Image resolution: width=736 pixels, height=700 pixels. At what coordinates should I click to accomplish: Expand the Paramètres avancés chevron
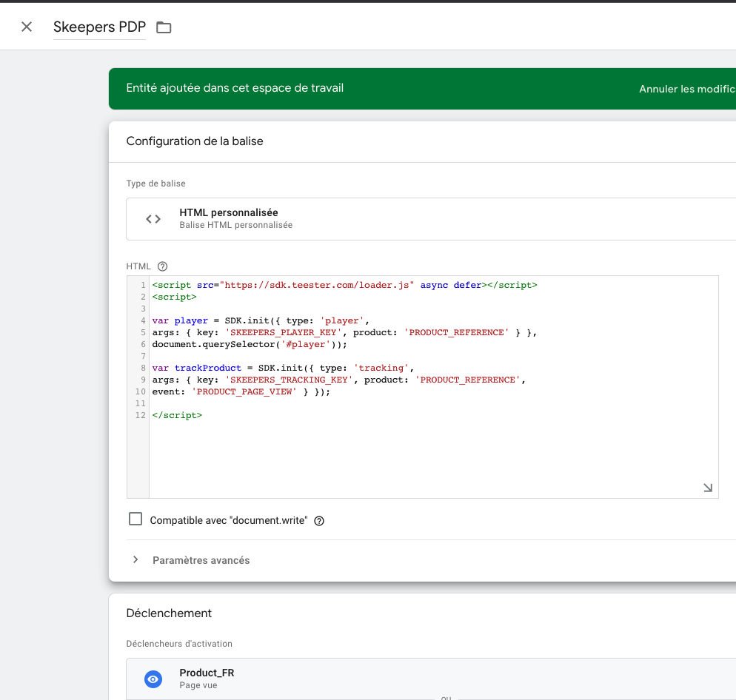[x=136, y=560]
